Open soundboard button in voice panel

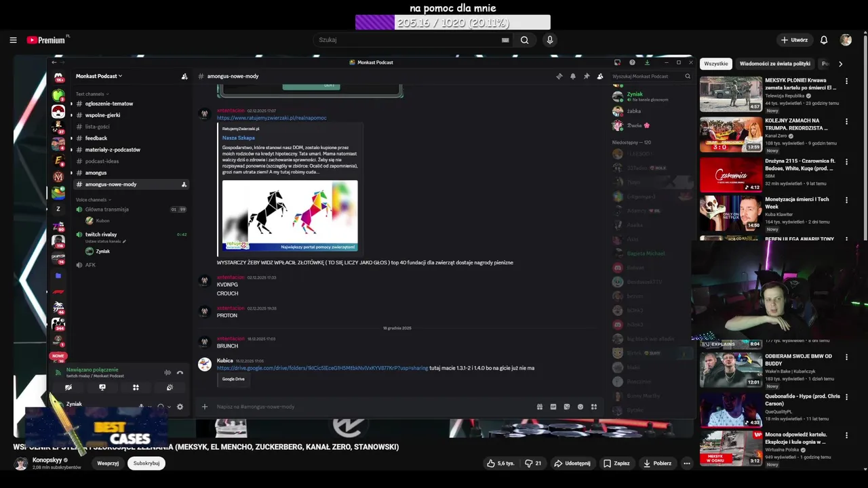click(x=170, y=388)
